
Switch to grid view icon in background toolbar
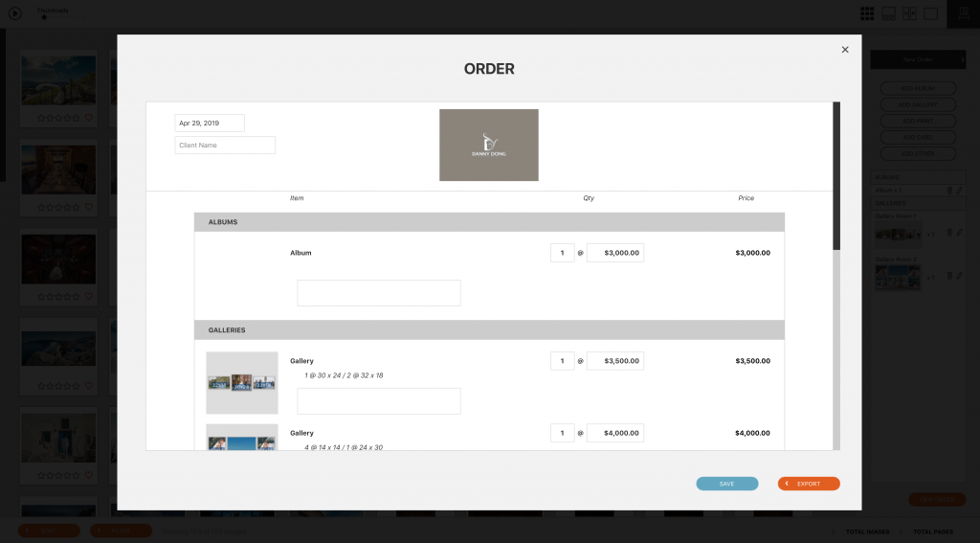(867, 13)
